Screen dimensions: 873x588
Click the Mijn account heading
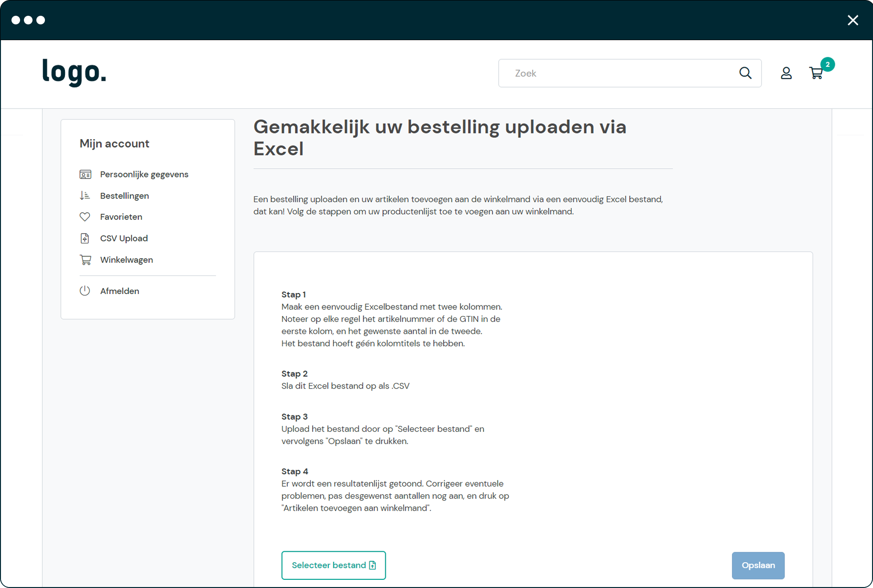coord(114,144)
